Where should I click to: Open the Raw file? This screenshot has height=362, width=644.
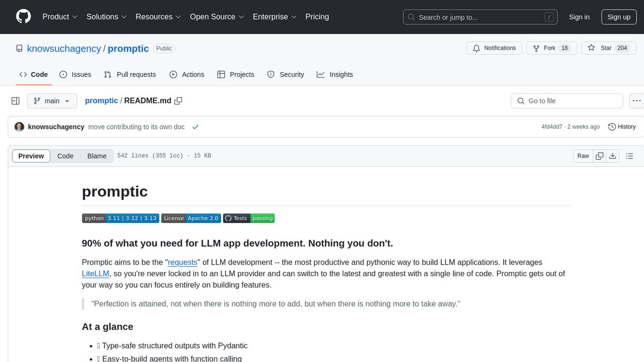tap(583, 156)
